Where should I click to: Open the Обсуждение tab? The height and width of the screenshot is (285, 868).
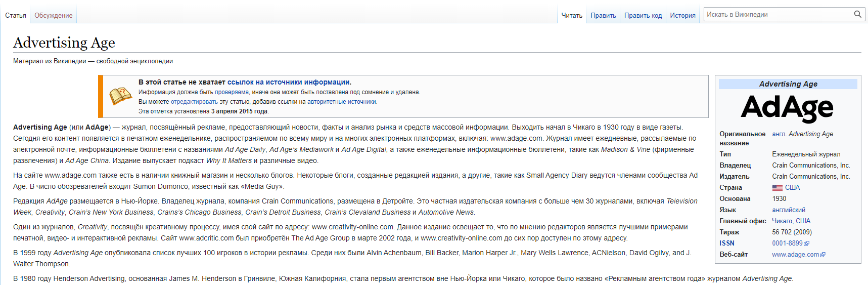pyautogui.click(x=53, y=16)
